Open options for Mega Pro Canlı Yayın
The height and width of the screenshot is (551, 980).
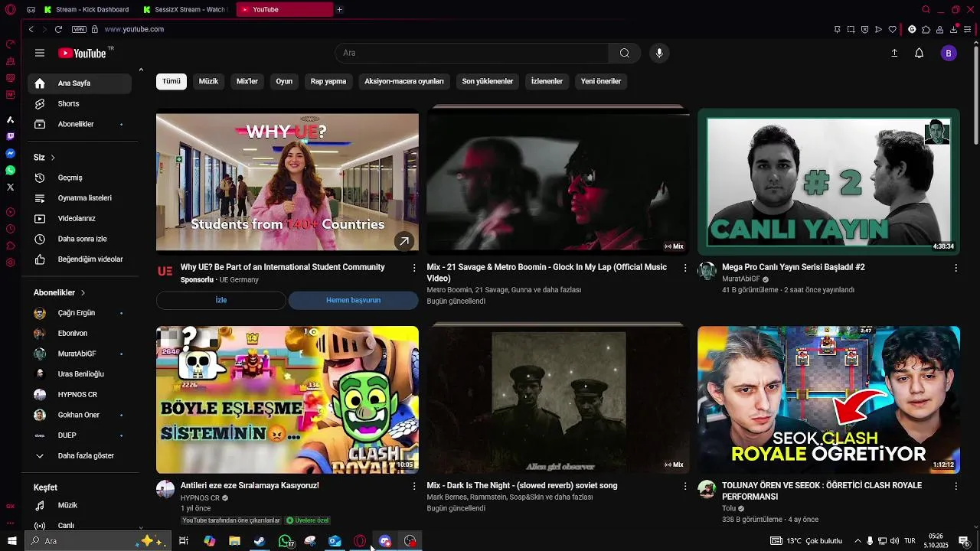tap(955, 268)
